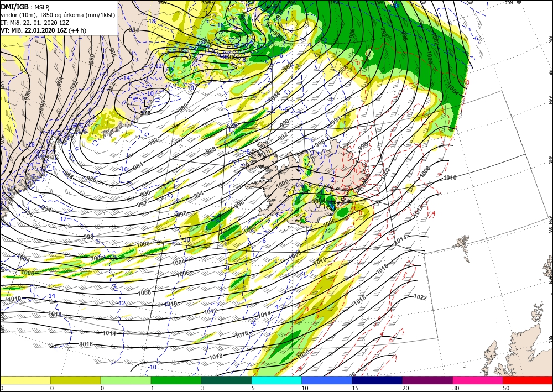Select the red legend swatch
The width and height of the screenshot is (553, 392).
528,380
